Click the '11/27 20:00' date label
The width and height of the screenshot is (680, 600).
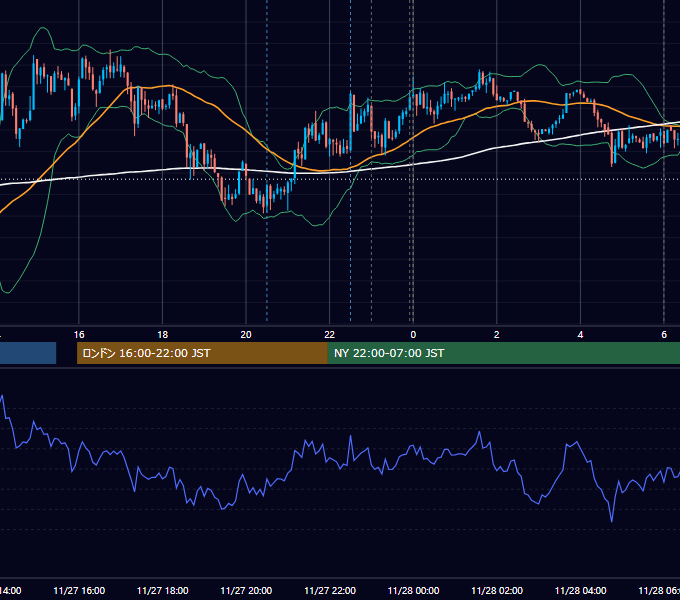pyautogui.click(x=246, y=590)
